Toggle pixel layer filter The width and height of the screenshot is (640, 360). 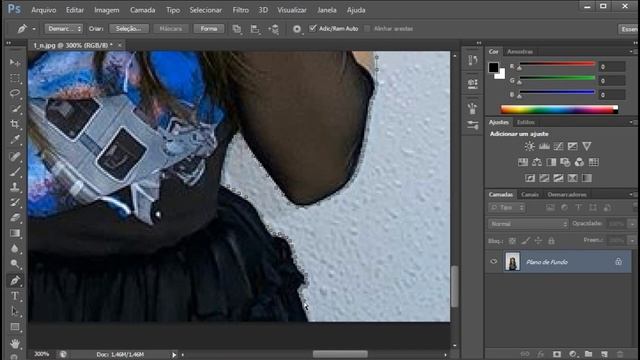(550, 208)
